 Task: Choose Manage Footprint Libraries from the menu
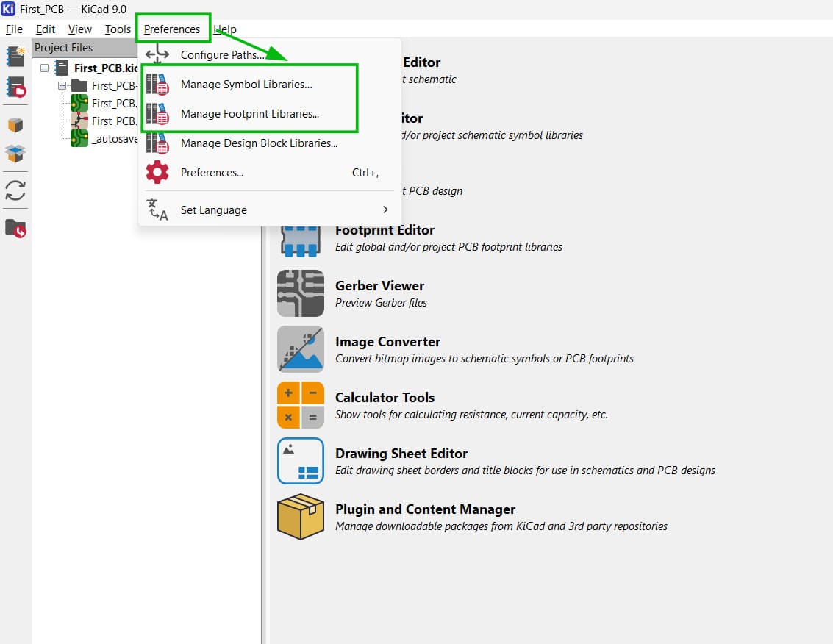coord(249,114)
